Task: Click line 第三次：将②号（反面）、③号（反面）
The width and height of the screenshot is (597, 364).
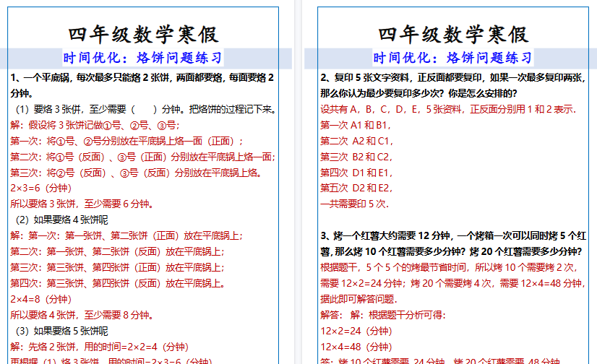Action: pyautogui.click(x=136, y=173)
